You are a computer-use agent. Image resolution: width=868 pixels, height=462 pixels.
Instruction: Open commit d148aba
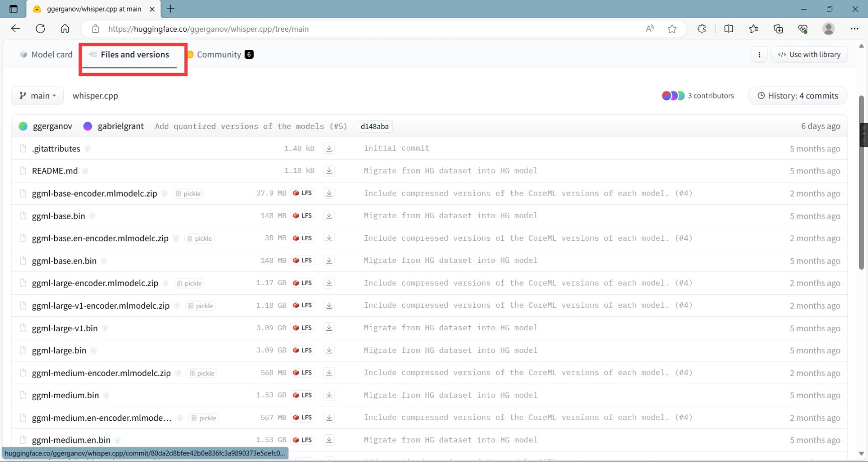375,126
